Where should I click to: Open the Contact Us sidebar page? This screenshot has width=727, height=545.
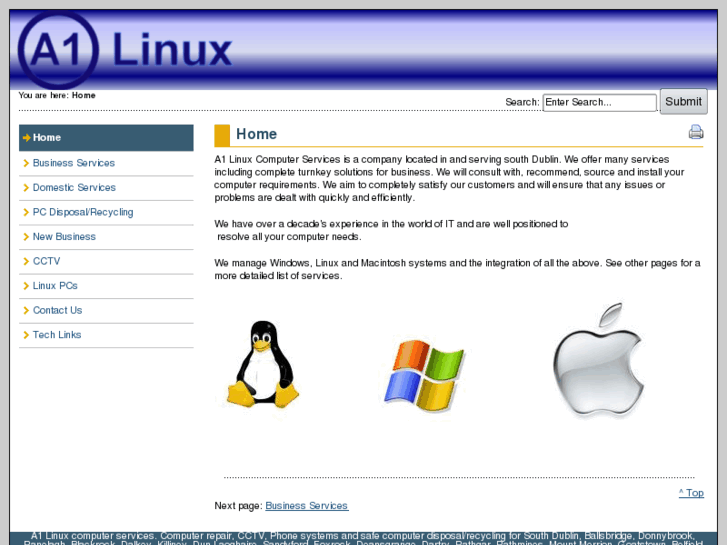coord(106,311)
